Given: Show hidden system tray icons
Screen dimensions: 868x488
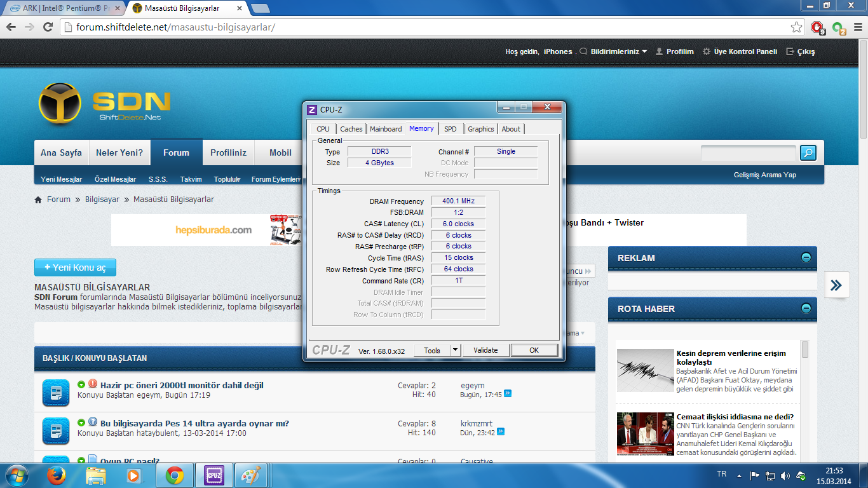Looking at the screenshot, I should click(x=739, y=475).
